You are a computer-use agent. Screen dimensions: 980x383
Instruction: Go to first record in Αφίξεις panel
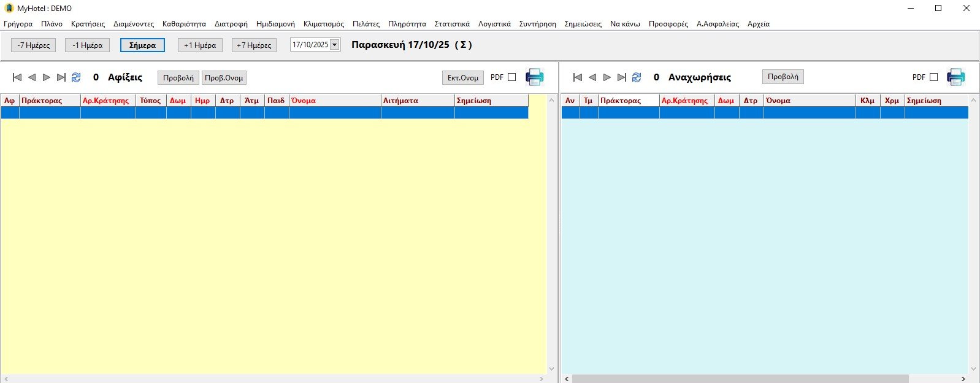coord(17,77)
